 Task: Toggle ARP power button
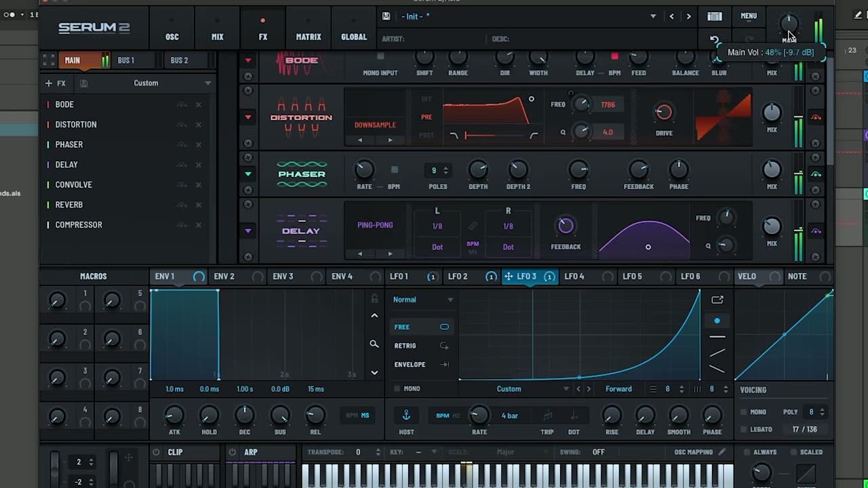click(x=233, y=452)
